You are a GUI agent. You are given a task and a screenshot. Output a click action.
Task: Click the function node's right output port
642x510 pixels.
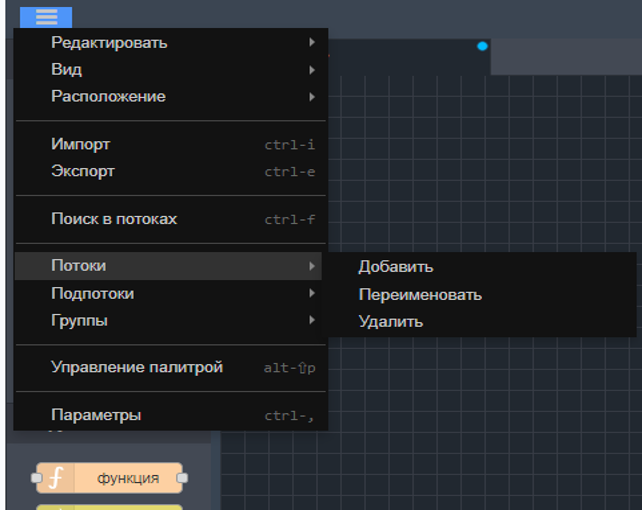[182, 478]
